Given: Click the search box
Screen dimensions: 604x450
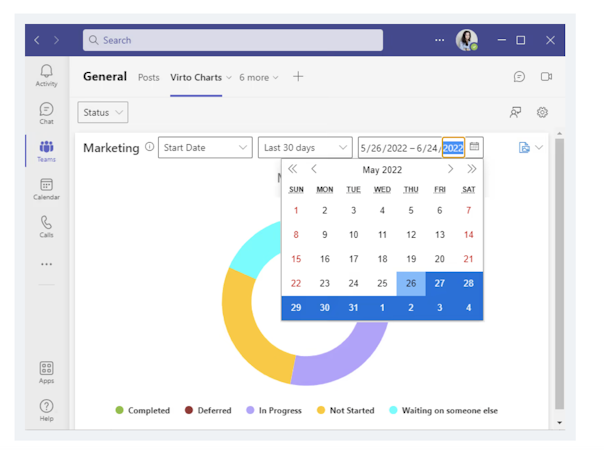Looking at the screenshot, I should tap(233, 40).
